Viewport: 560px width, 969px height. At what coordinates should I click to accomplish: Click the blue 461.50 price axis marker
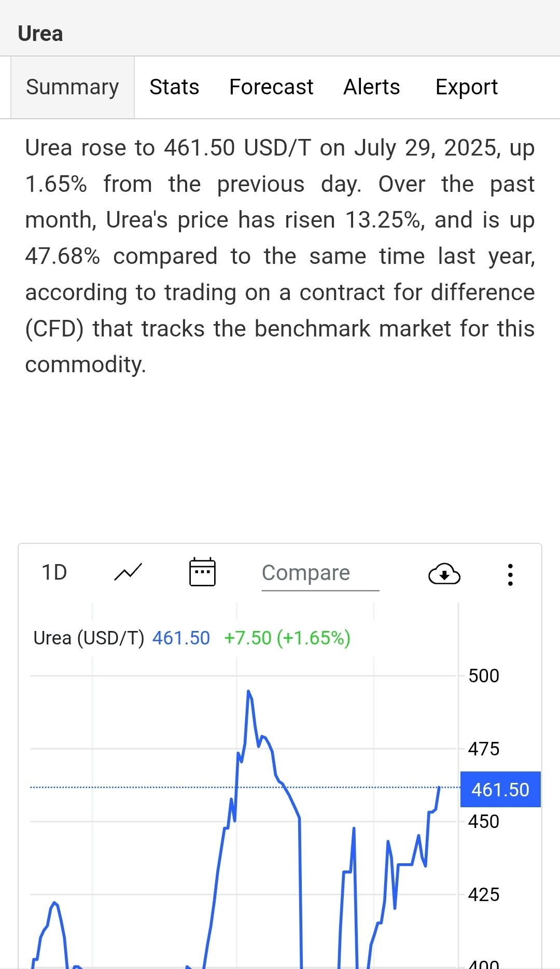[500, 790]
